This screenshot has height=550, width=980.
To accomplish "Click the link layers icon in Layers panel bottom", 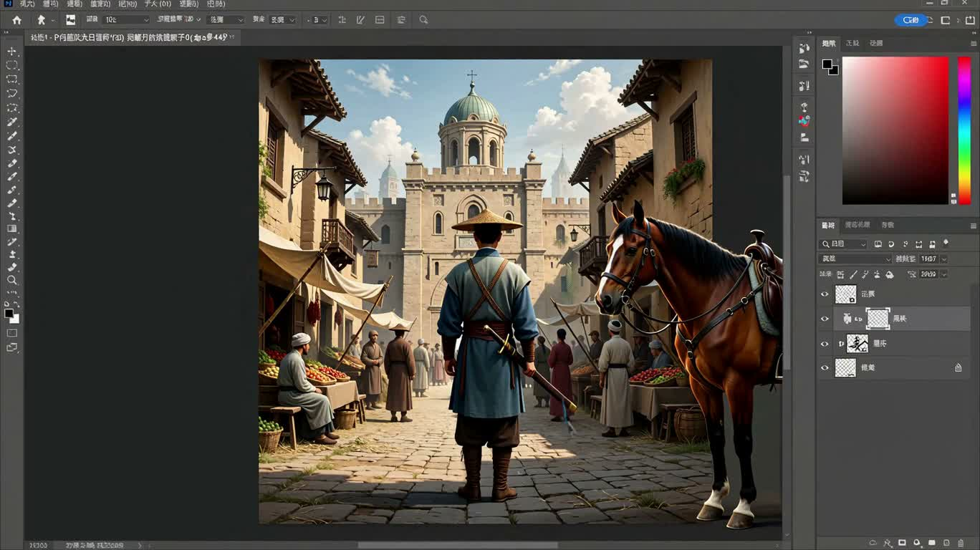I will pos(873,543).
